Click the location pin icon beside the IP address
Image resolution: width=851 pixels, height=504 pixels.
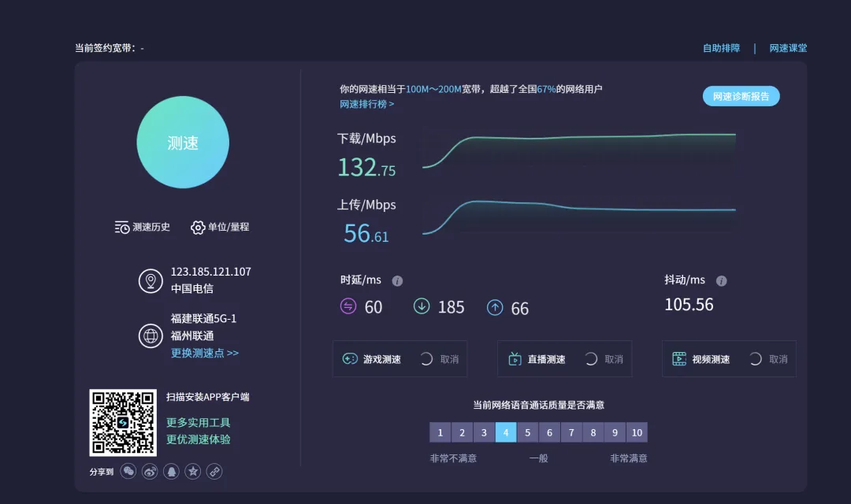[151, 281]
